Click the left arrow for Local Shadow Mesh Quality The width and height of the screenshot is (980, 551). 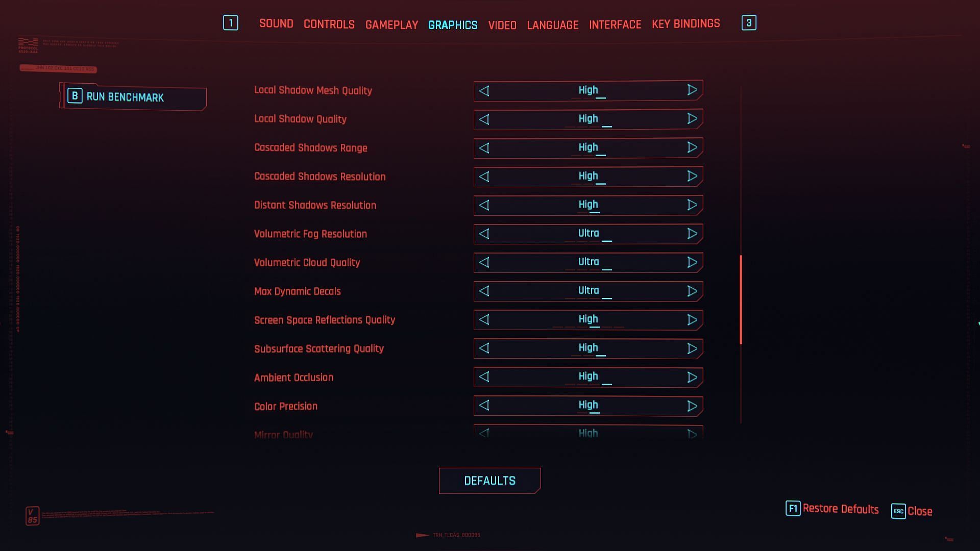point(484,90)
